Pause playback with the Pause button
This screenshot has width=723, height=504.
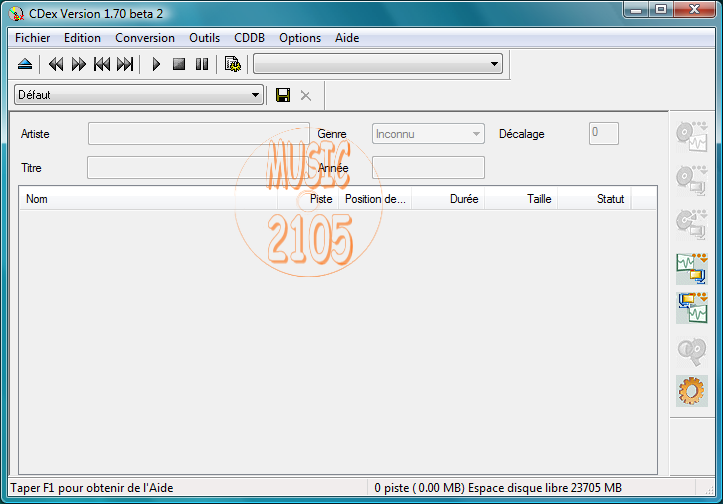(202, 64)
